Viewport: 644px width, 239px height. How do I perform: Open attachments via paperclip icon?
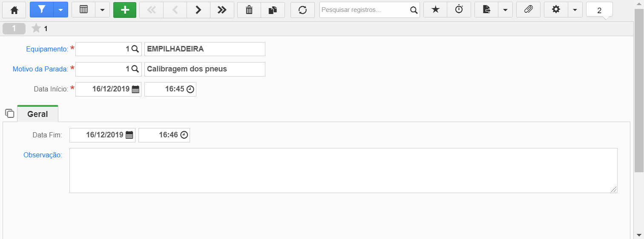point(528,10)
